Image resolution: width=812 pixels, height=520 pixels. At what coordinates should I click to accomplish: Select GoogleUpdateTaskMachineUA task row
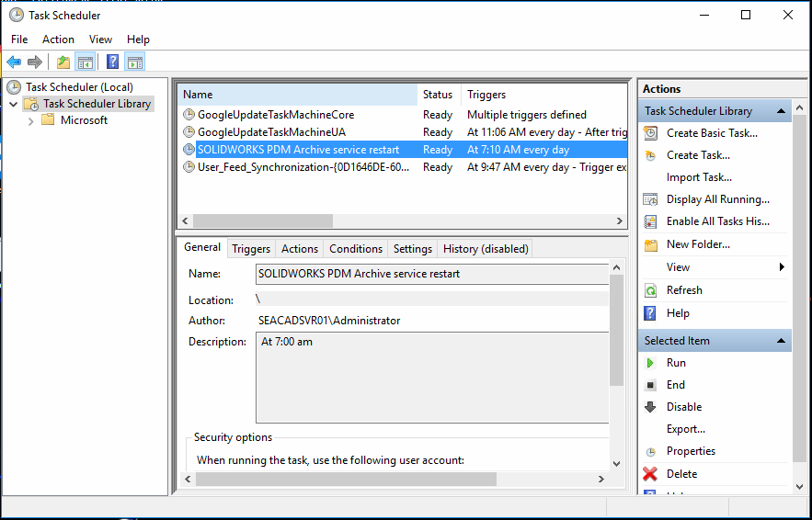[x=402, y=132]
